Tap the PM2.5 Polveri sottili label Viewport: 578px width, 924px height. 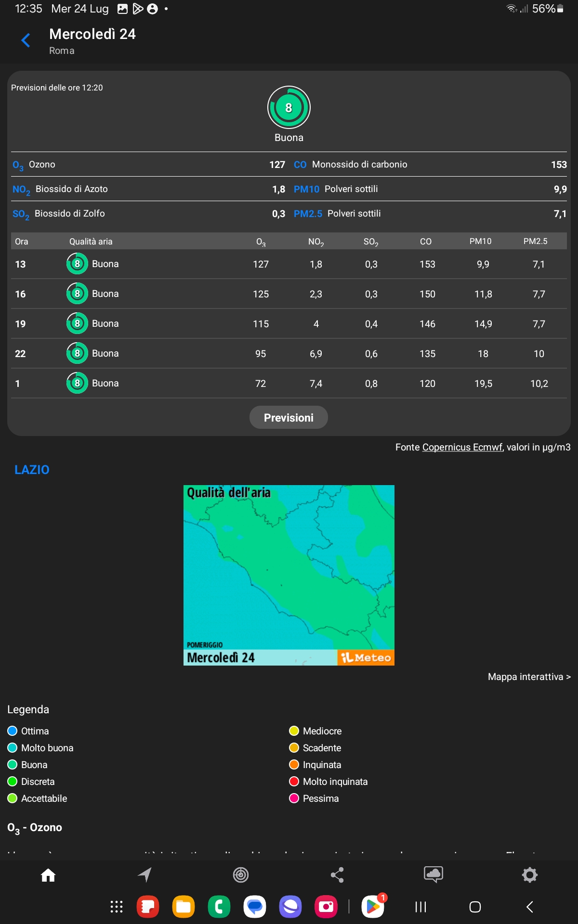coord(337,214)
